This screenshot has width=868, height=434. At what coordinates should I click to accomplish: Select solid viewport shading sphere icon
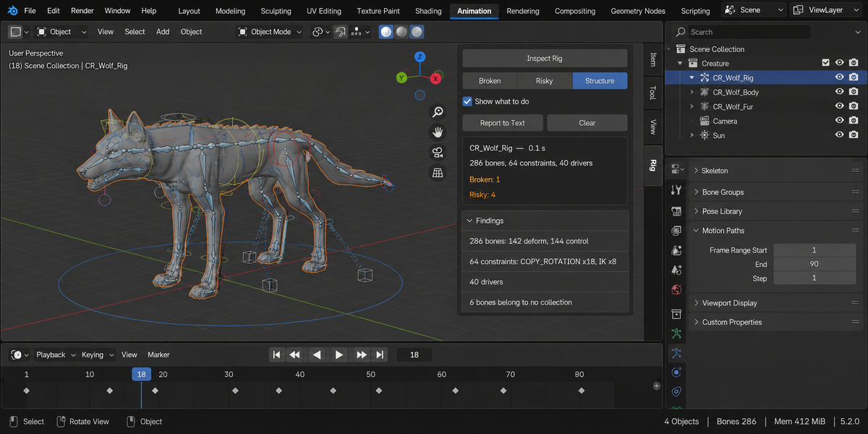(386, 32)
